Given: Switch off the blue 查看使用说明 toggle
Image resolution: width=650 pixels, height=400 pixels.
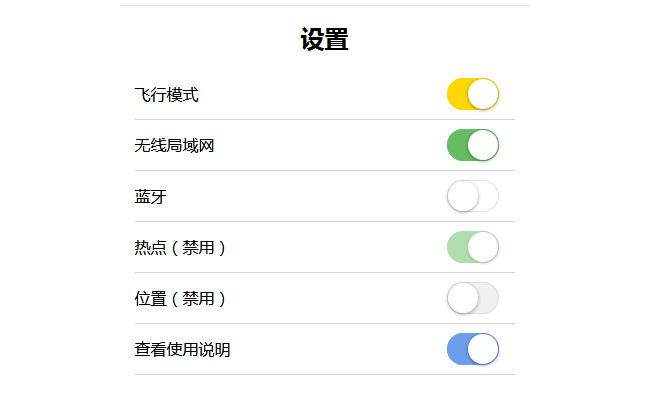Looking at the screenshot, I should [x=472, y=349].
